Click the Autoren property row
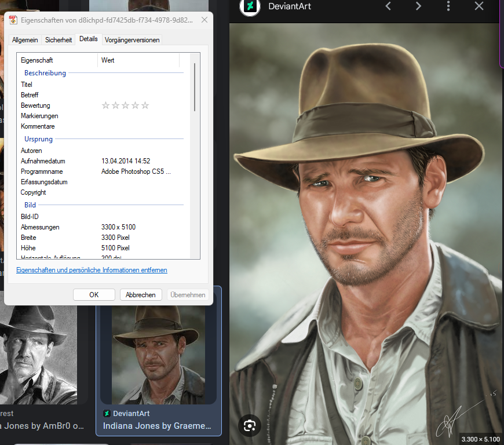Screen dimensions: 504x445 [102, 151]
